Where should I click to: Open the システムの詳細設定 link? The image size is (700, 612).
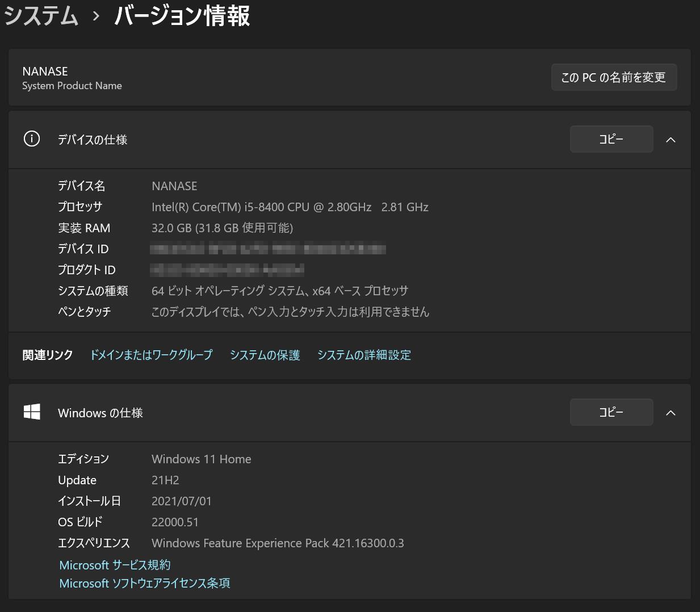point(364,355)
